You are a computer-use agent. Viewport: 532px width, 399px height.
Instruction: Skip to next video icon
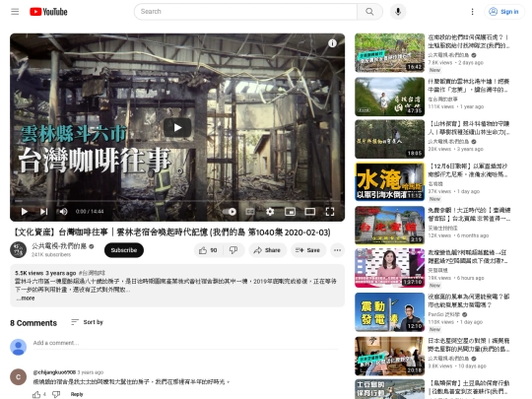click(x=43, y=212)
